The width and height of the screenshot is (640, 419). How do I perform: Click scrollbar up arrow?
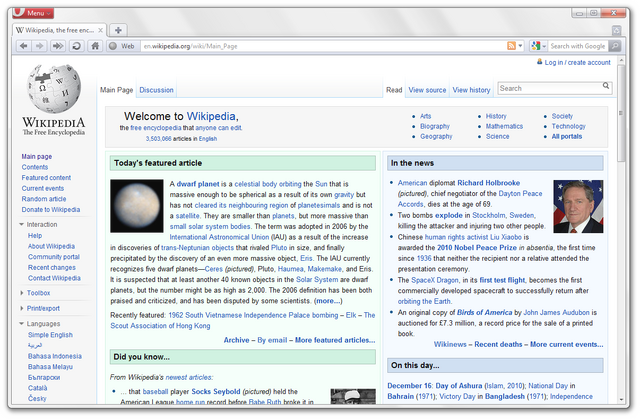tap(621, 60)
